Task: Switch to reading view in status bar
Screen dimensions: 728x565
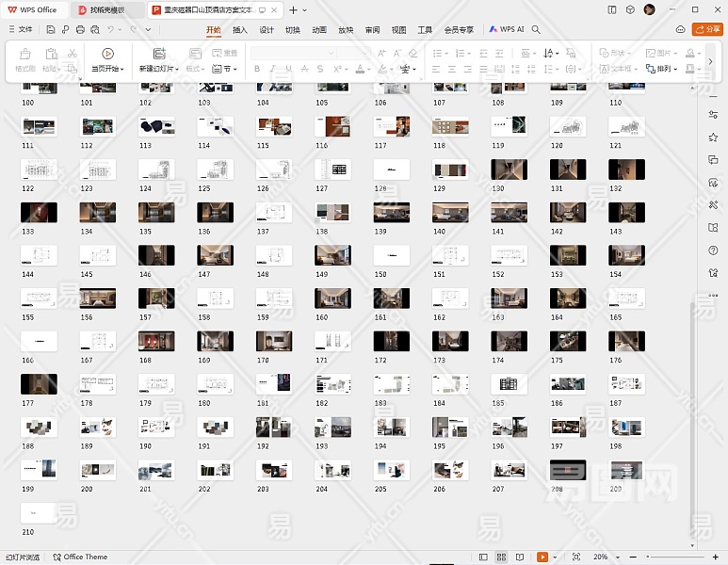Action: [x=520, y=557]
